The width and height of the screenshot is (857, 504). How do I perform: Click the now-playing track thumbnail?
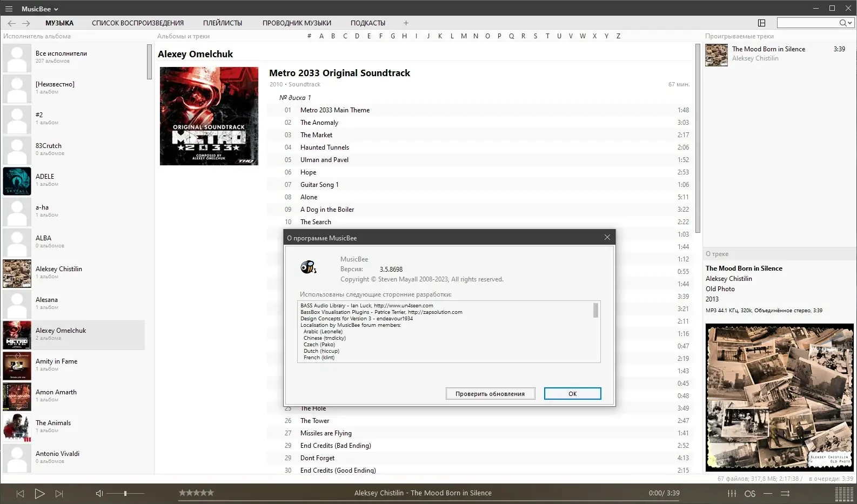[717, 55]
